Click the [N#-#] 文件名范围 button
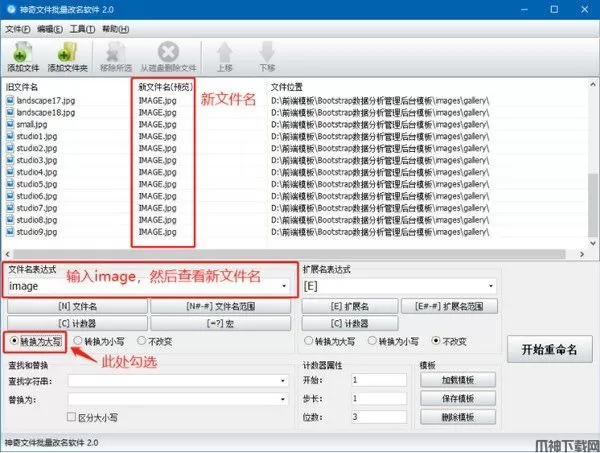Screen dimensions: 600x453 221,306
